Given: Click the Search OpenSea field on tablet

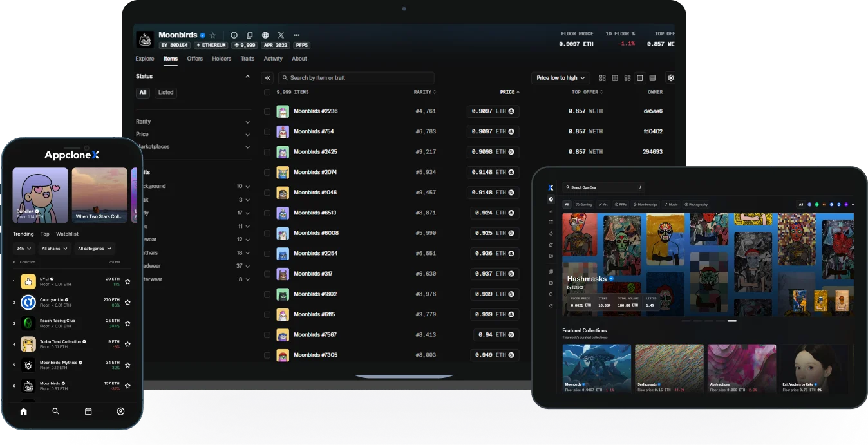Looking at the screenshot, I should tap(604, 187).
